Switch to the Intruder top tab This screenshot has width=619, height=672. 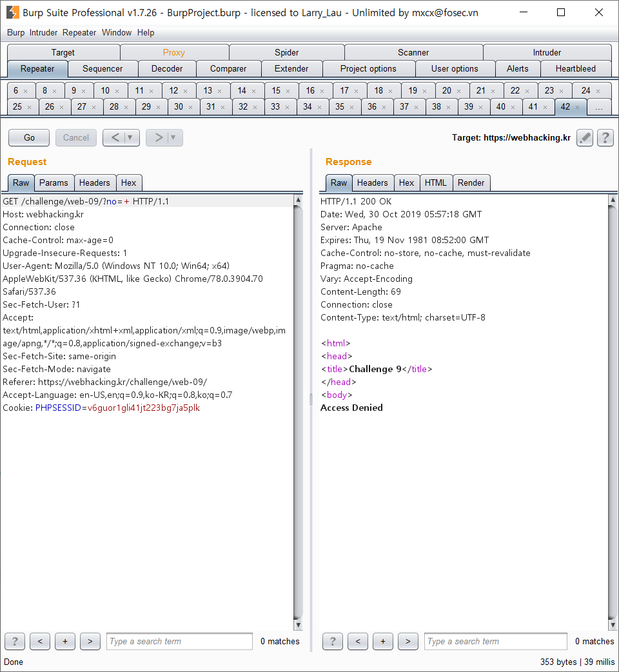click(x=547, y=52)
